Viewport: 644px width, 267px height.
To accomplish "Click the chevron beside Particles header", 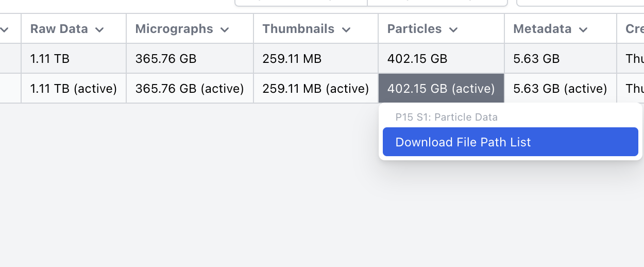I will pos(453,29).
